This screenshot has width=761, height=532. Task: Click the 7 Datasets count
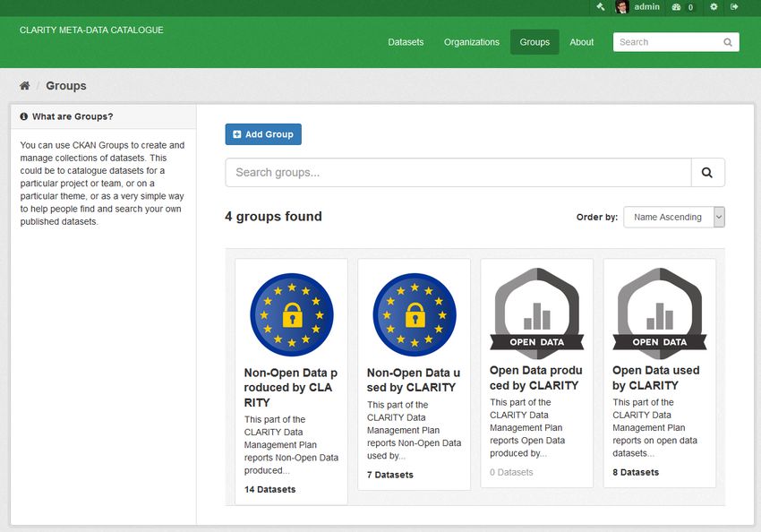click(390, 475)
